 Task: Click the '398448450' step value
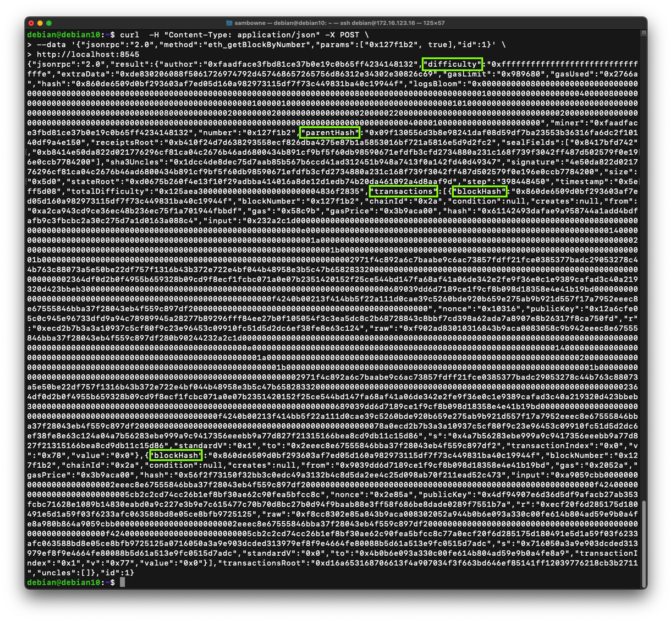(523, 181)
